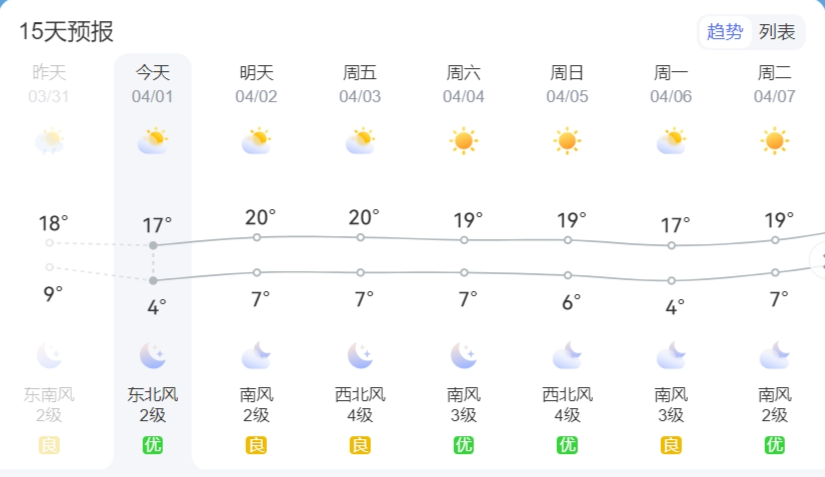Switch to the 趋势 trend view
Image resolution: width=825 pixels, height=477 pixels.
tap(725, 32)
